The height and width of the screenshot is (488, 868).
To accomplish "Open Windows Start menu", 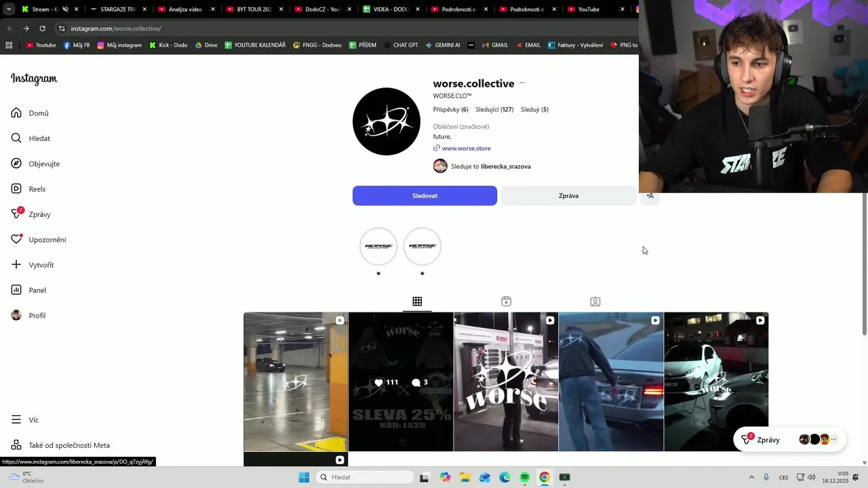I will (304, 477).
